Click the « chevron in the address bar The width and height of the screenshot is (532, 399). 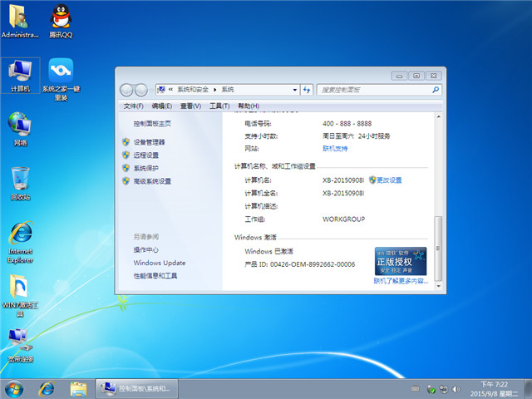click(170, 90)
